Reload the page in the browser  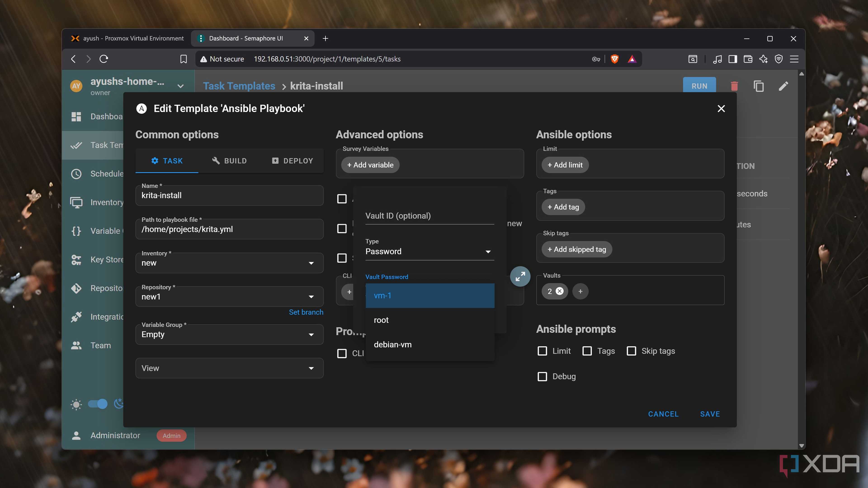(x=104, y=59)
